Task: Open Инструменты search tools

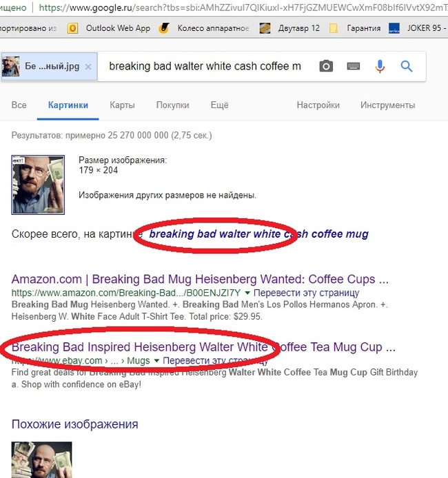Action: click(x=387, y=105)
